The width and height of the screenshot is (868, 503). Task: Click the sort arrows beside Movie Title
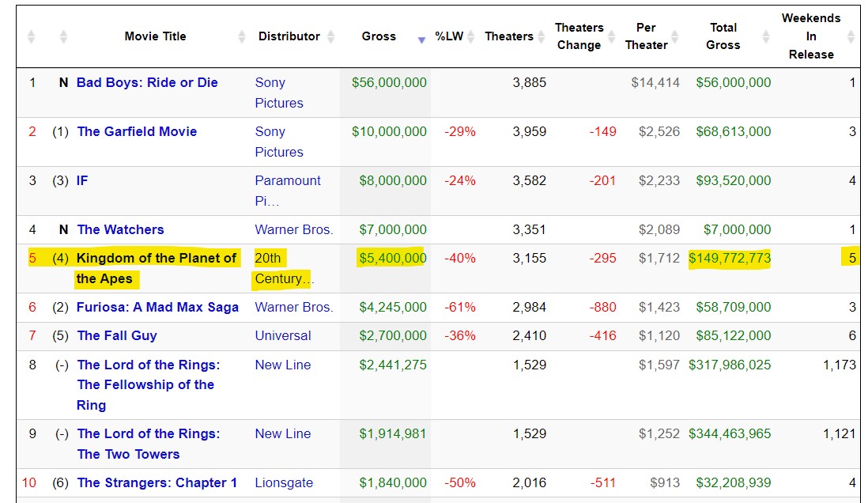pyautogui.click(x=242, y=37)
